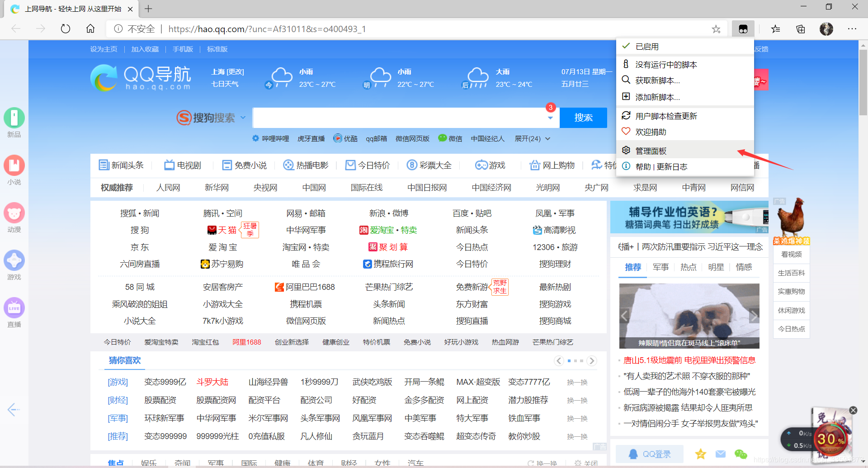
Task: Click the browser refresh icon
Action: (x=66, y=29)
